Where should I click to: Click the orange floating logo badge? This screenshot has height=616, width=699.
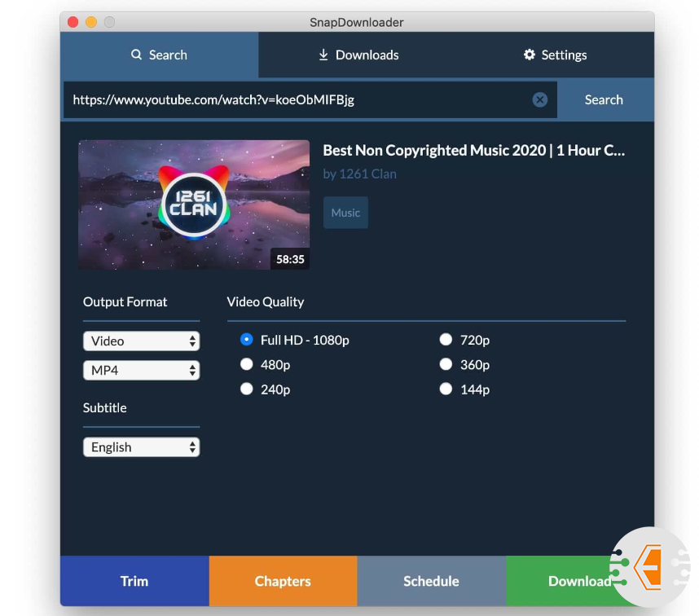click(650, 566)
